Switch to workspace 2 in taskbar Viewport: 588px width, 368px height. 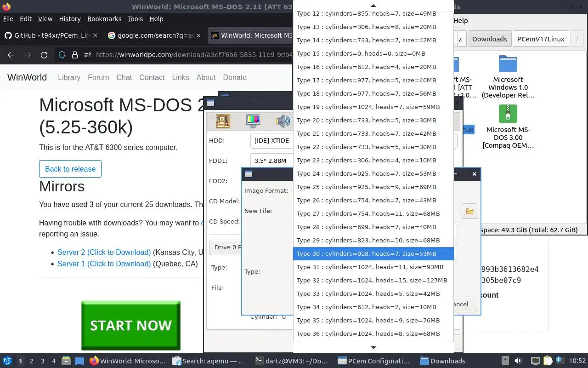pos(31,361)
